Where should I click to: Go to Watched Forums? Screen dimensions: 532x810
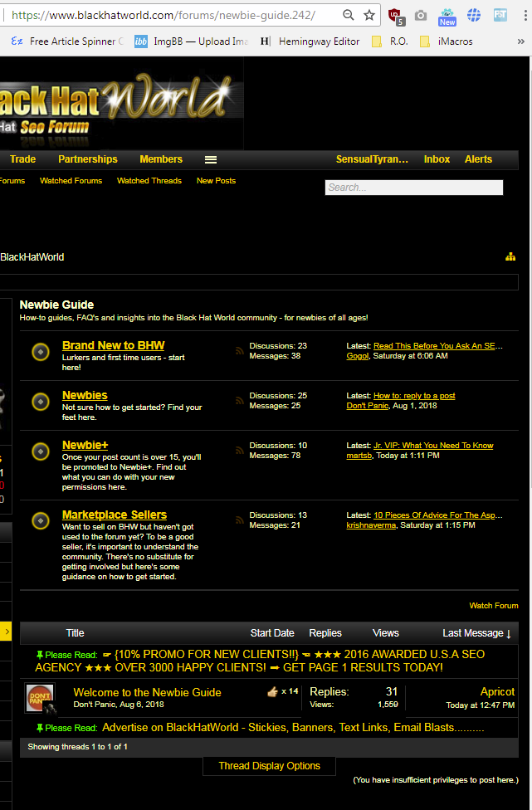71,180
